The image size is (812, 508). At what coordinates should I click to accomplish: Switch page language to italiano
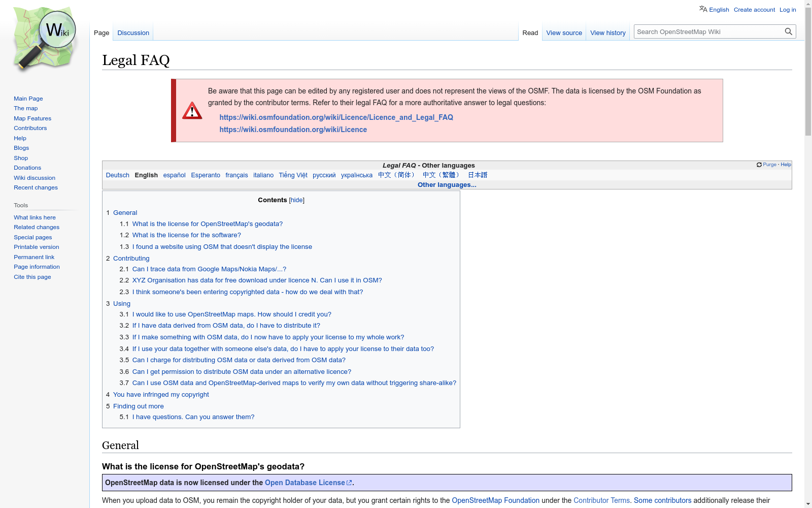point(263,175)
